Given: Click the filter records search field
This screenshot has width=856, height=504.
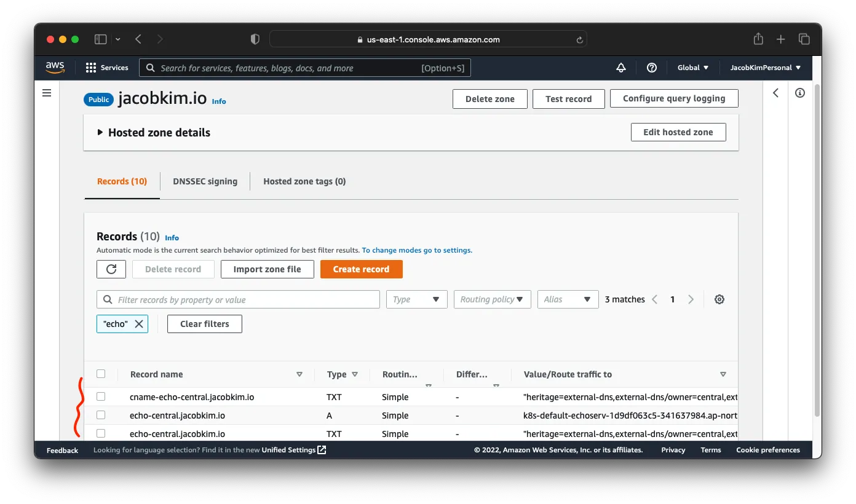Looking at the screenshot, I should (237, 299).
